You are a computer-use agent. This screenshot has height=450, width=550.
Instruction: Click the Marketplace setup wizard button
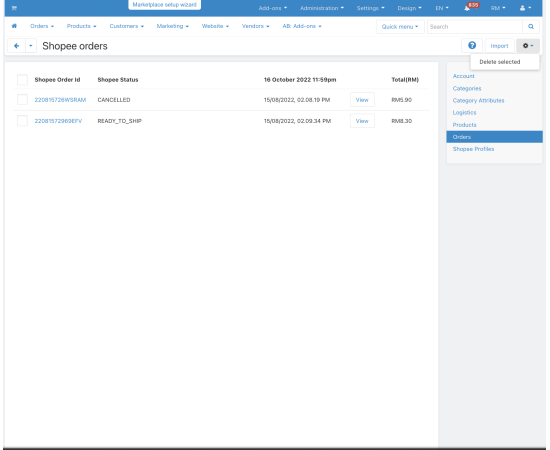pyautogui.click(x=165, y=5)
